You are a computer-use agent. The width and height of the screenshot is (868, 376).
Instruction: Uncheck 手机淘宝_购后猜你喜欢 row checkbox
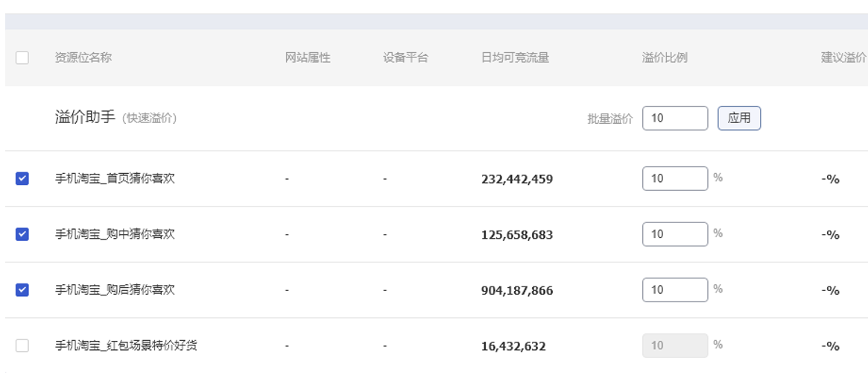[22, 289]
